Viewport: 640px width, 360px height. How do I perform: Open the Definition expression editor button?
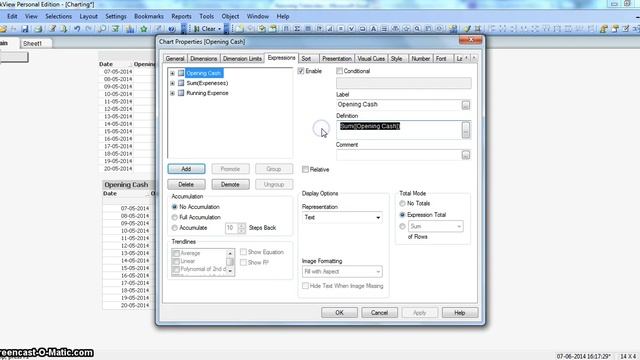(466, 130)
